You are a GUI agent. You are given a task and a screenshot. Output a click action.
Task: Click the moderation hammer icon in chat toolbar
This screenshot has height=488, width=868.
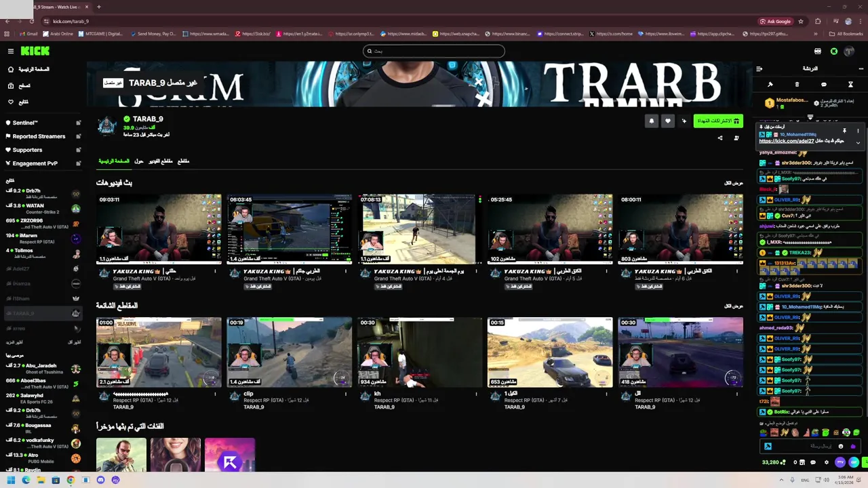[x=770, y=85]
